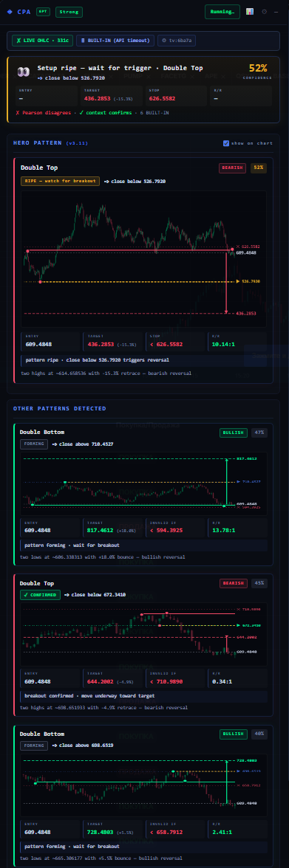Click FORMING badge near 'close above 698.6519'
This screenshot has width=289, height=868.
[x=34, y=745]
